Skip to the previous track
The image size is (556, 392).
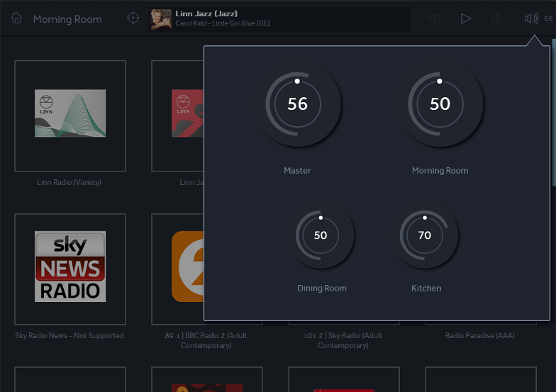(433, 18)
